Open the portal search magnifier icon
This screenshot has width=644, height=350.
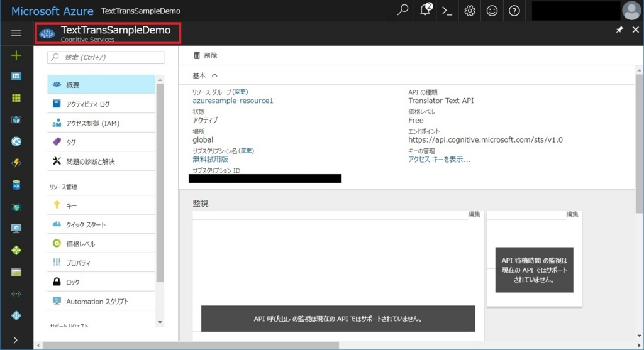click(402, 10)
